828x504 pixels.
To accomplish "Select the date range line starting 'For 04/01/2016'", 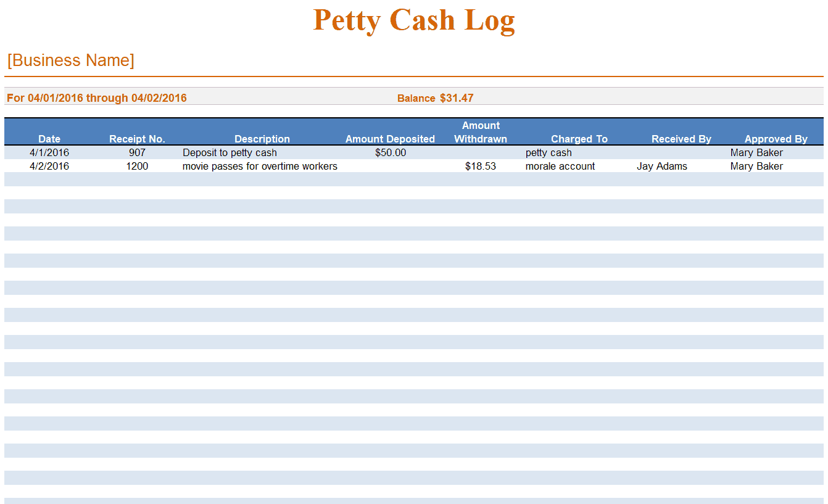I will click(x=97, y=98).
